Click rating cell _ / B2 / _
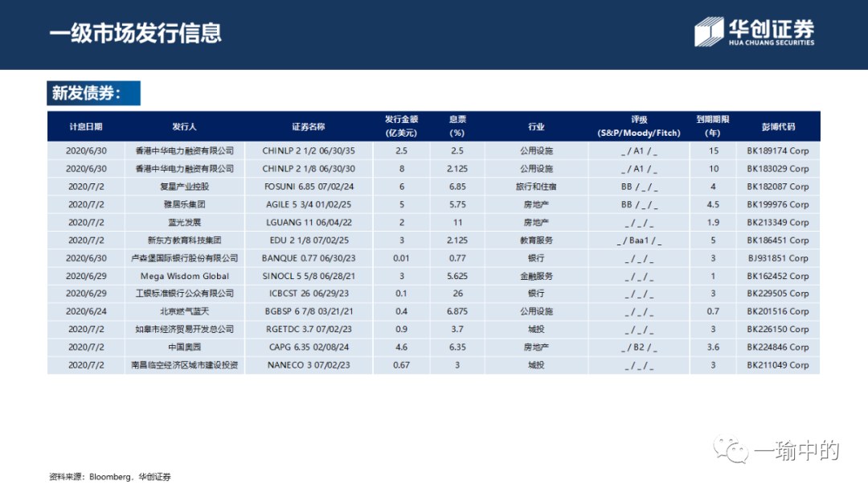Screen dimensions: 868x489 [x=639, y=347]
